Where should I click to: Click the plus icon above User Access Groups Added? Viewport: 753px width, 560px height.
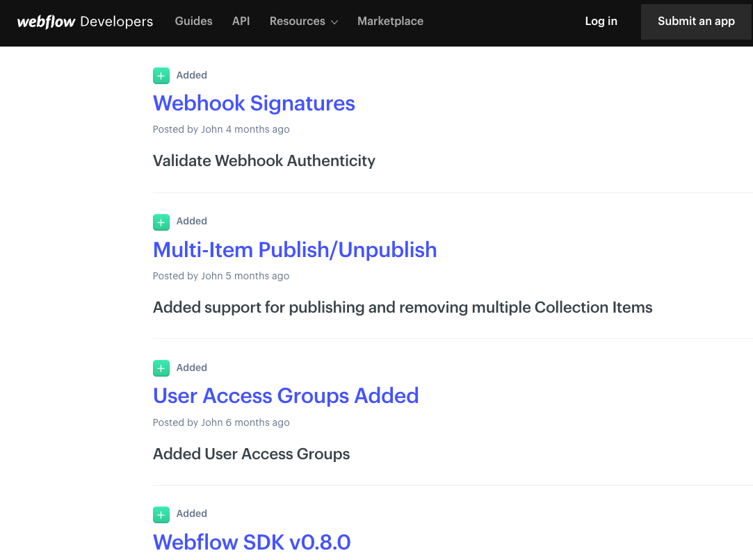tap(161, 368)
